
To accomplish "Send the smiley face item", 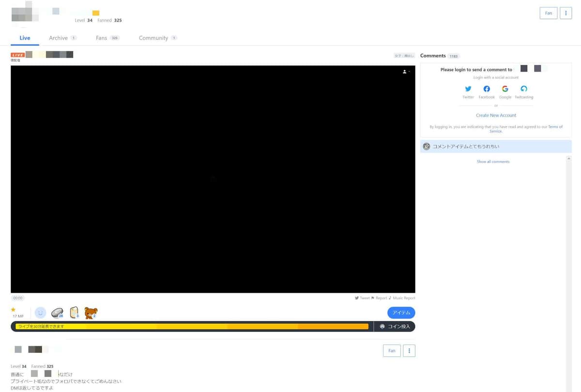I will [x=40, y=313].
